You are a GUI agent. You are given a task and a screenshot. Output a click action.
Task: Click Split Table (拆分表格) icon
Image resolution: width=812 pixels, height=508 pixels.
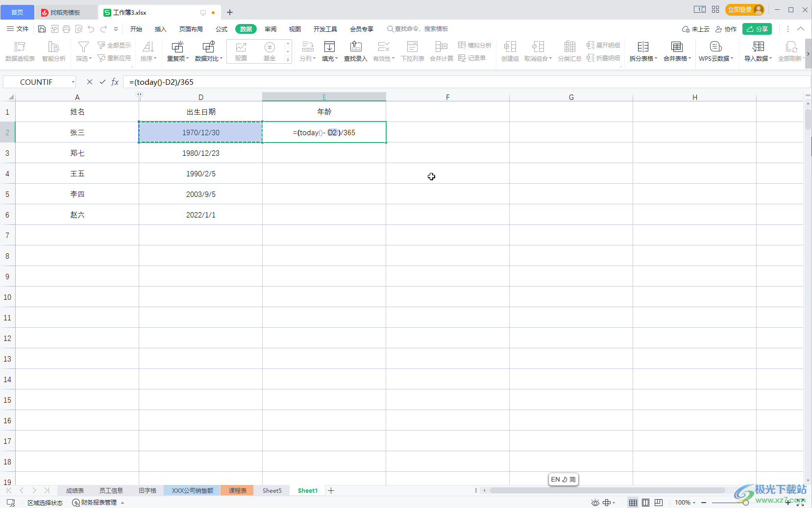point(643,47)
